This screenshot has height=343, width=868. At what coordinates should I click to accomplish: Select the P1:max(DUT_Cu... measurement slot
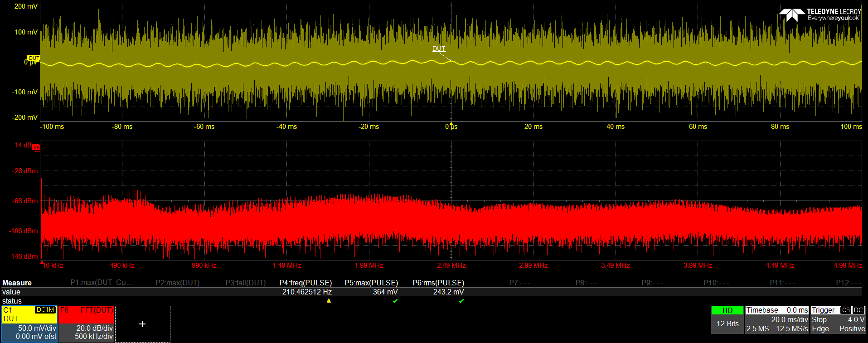click(x=102, y=283)
